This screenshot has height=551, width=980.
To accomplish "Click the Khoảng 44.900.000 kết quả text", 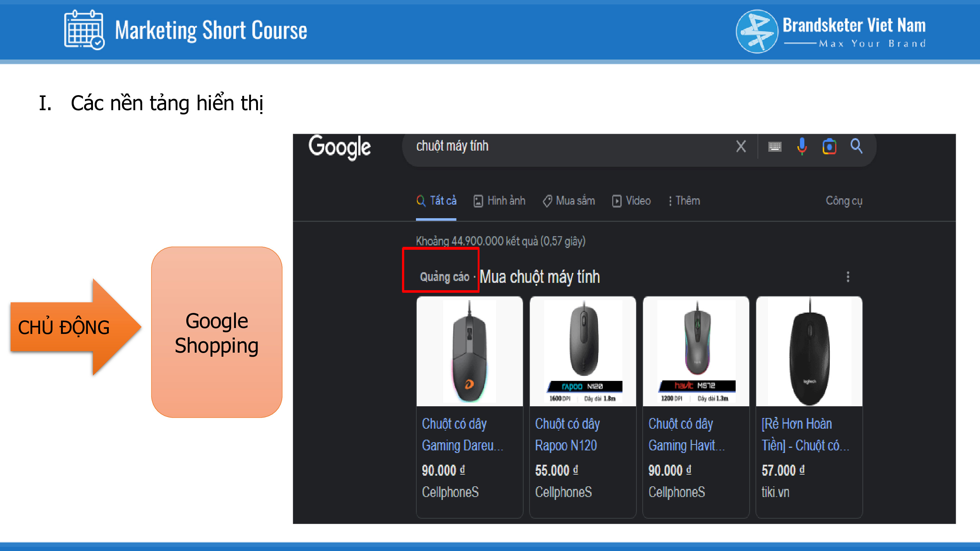I will click(500, 241).
